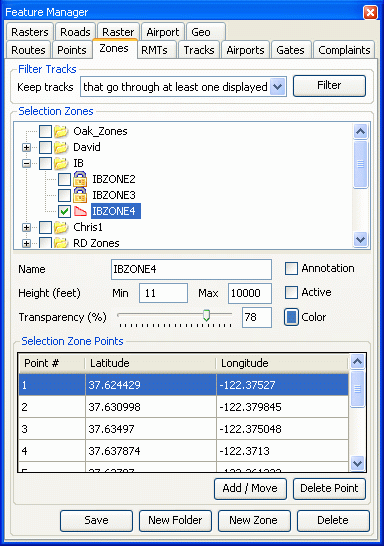384x546 pixels.
Task: Open the Airport tab
Action: point(163,32)
